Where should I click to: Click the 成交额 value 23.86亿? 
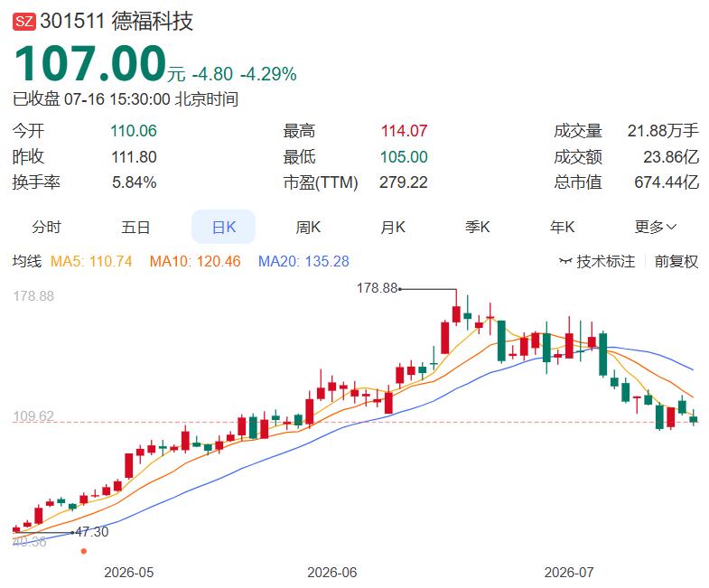coord(671,157)
